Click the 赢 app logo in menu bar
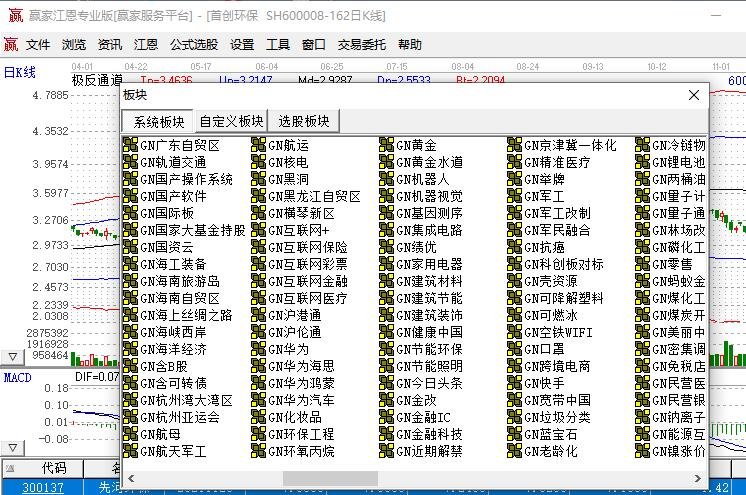 coord(11,45)
